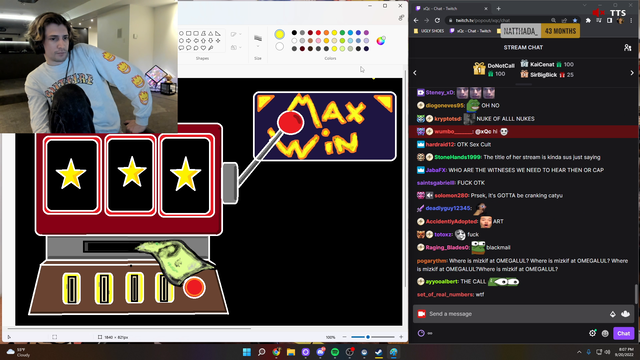Screen dimensions: 640x360
Task: Select the rectangle shape in Paint
Action: [189, 33]
